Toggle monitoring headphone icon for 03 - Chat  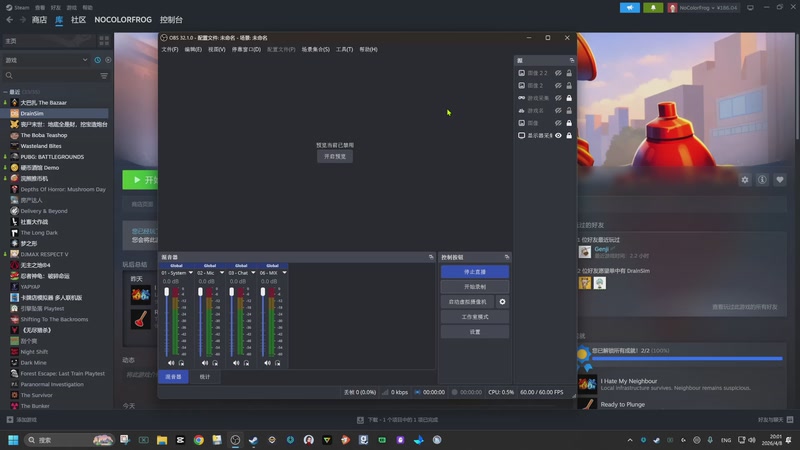pos(246,363)
